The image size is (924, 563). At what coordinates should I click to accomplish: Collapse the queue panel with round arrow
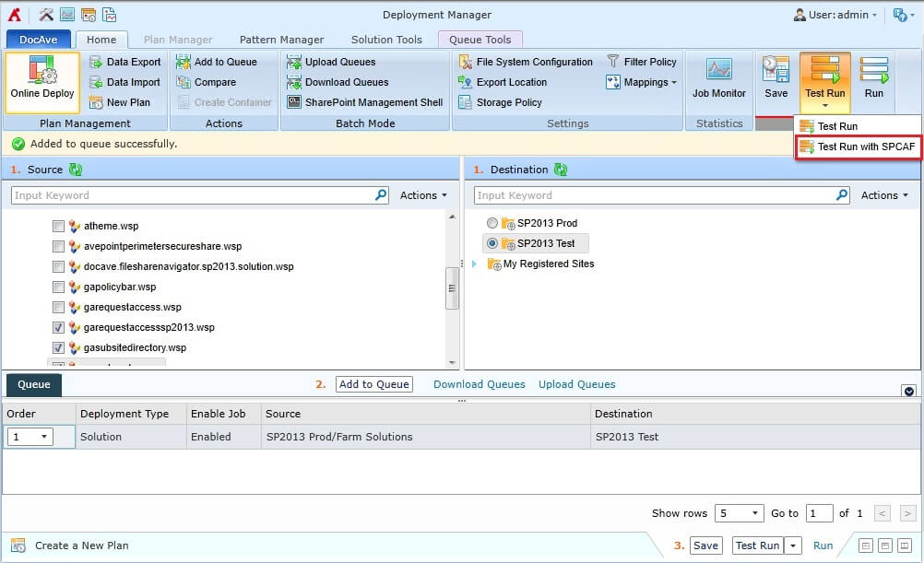(x=909, y=391)
